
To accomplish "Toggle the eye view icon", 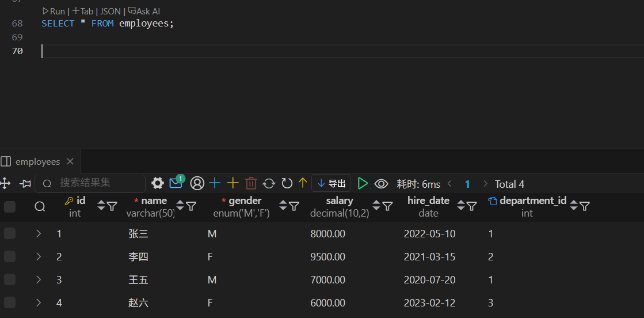I will point(382,184).
